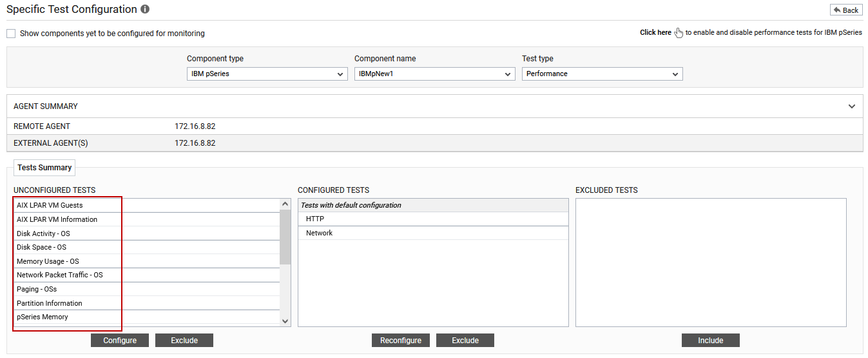
Task: Select AIX LPAR VM Guests test
Action: pos(147,205)
